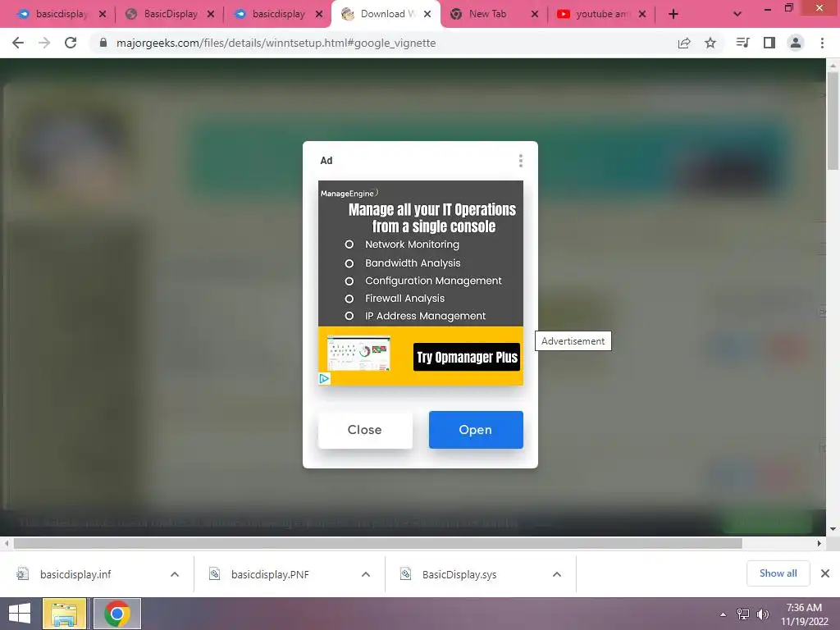Reload the majorgeeks page
The height and width of the screenshot is (630, 840).
click(71, 43)
